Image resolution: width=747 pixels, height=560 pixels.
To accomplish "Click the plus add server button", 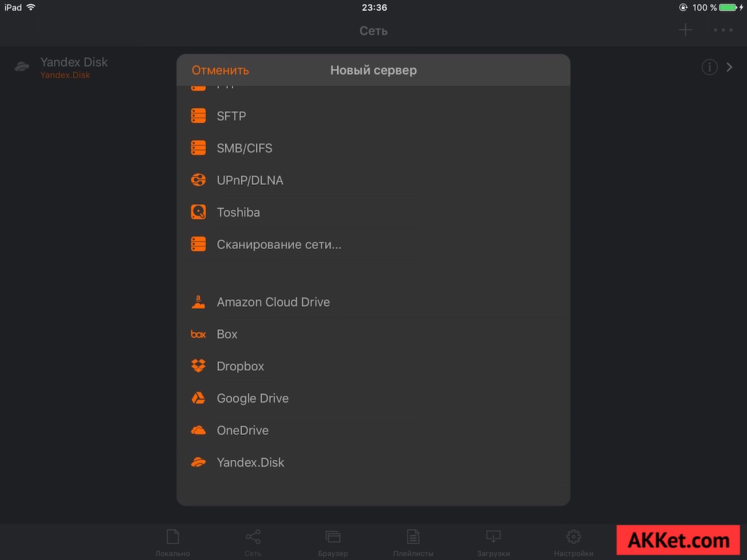I will pos(685,30).
